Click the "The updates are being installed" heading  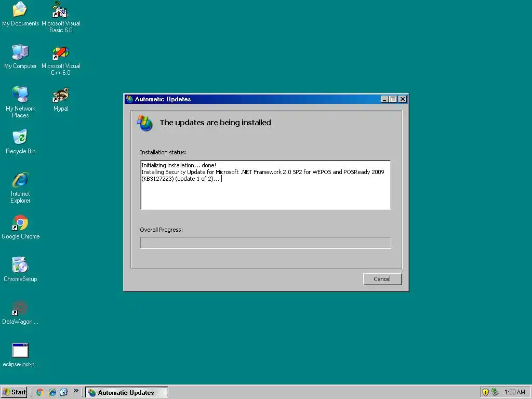point(216,123)
